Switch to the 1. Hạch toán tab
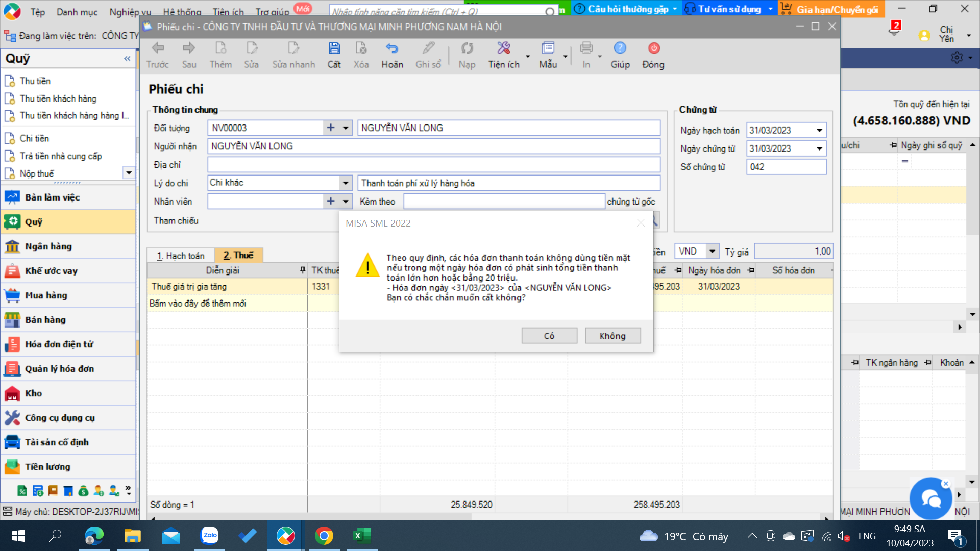 click(181, 256)
